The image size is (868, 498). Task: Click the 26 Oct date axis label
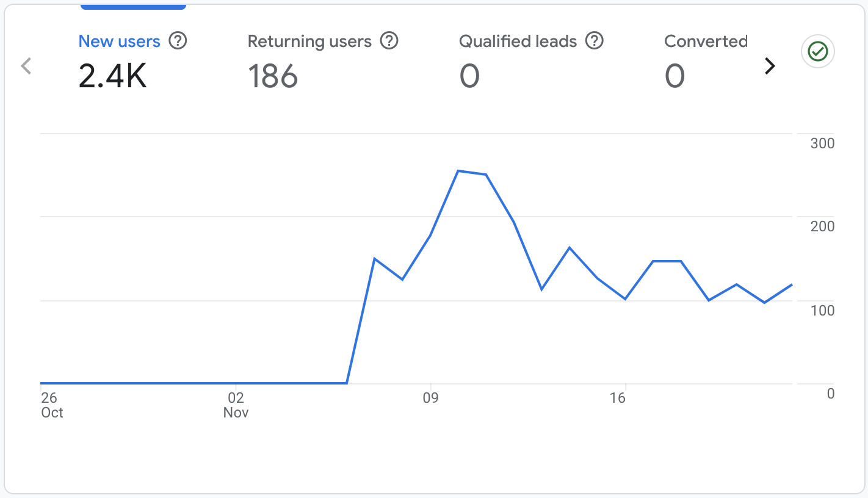[51, 405]
